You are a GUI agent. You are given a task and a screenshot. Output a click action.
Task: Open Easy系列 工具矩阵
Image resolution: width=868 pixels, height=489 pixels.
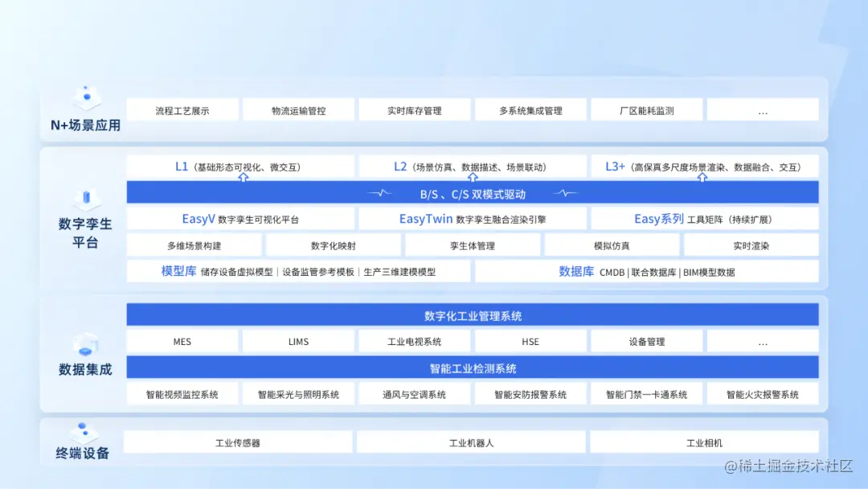point(705,219)
